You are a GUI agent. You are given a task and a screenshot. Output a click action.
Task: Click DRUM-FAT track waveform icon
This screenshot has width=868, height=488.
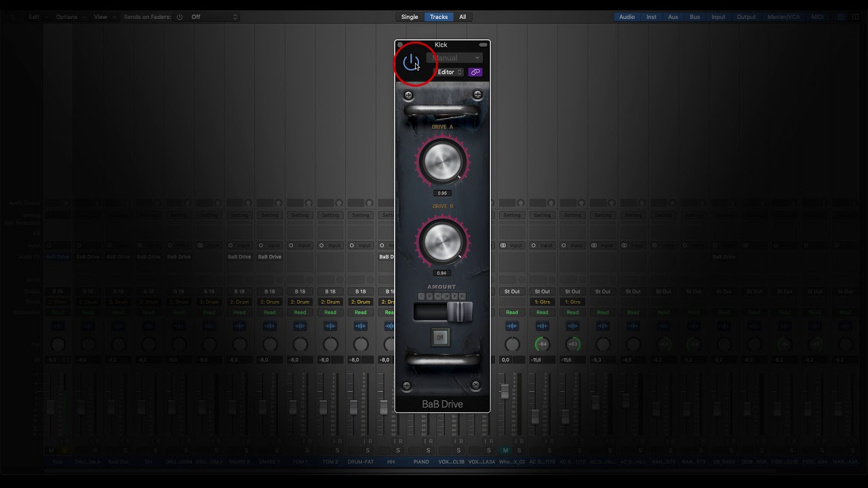[361, 326]
